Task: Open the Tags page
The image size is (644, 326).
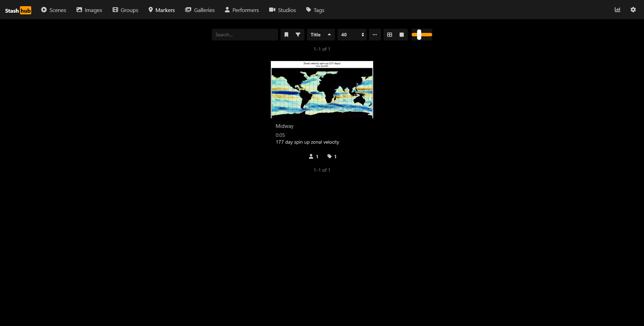Action: click(x=315, y=10)
